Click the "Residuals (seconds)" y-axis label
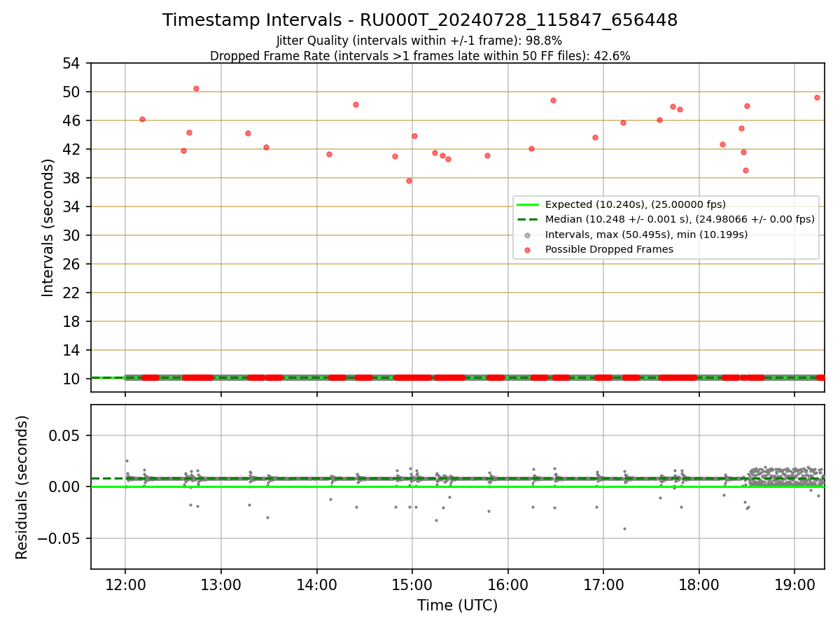 (22, 487)
